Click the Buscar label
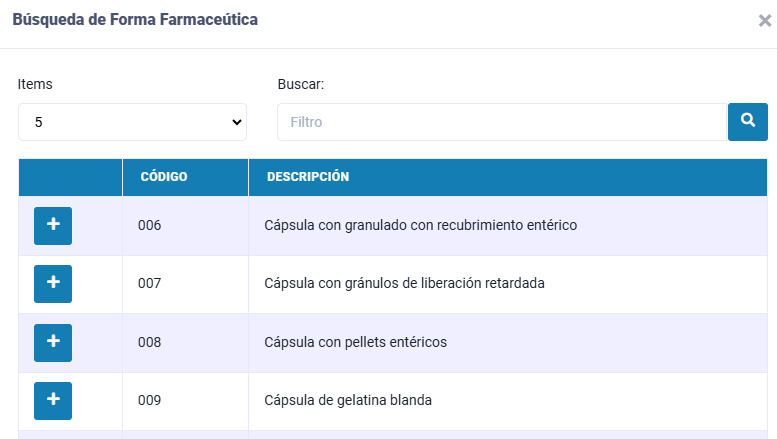777x439 pixels. [301, 84]
